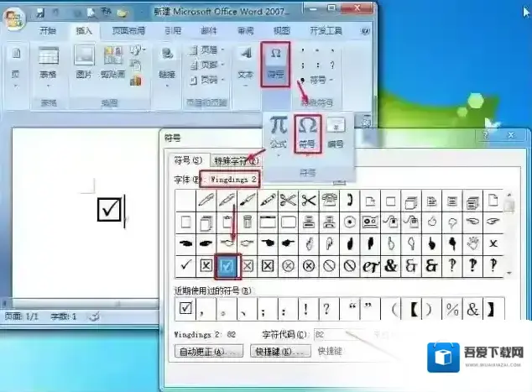The width and height of the screenshot is (532, 392).
Task: Insert 编号 number from popup
Action: [x=336, y=133]
